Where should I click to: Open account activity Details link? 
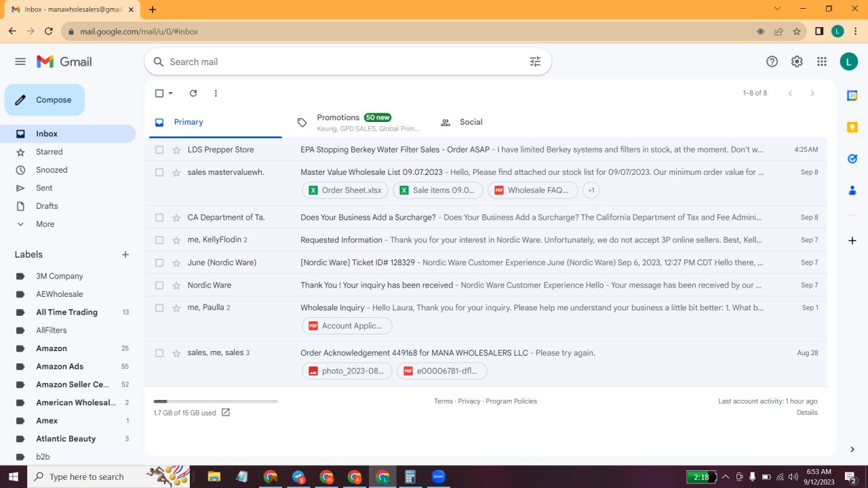coord(807,412)
